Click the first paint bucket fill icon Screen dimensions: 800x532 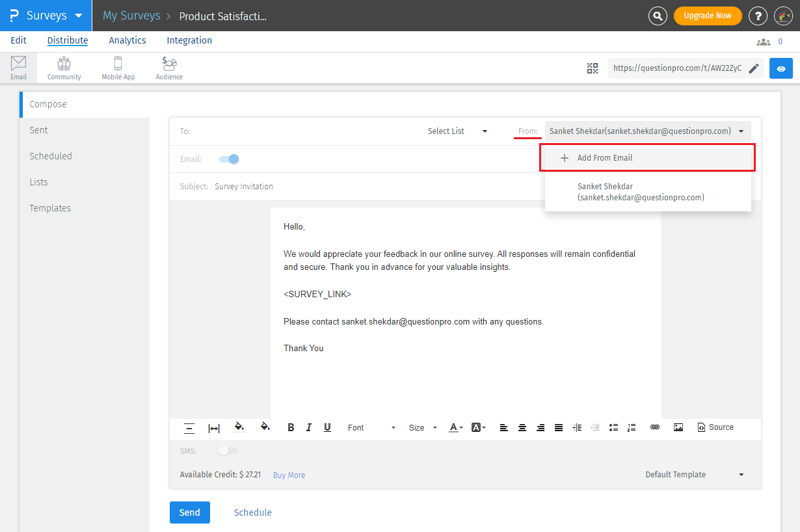239,427
